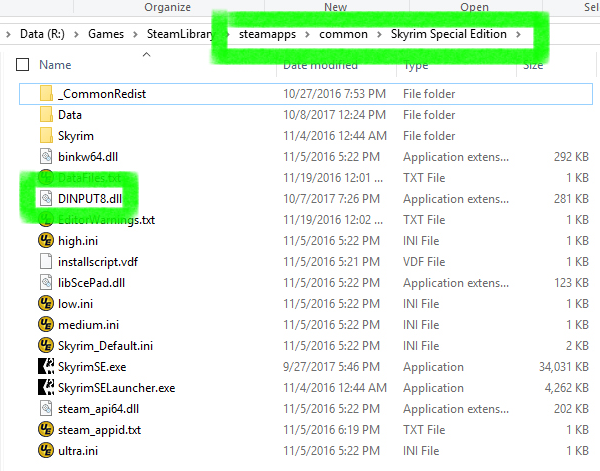This screenshot has height=471, width=600.
Task: Toggle the select-all checkbox beside Name
Action: (23, 65)
